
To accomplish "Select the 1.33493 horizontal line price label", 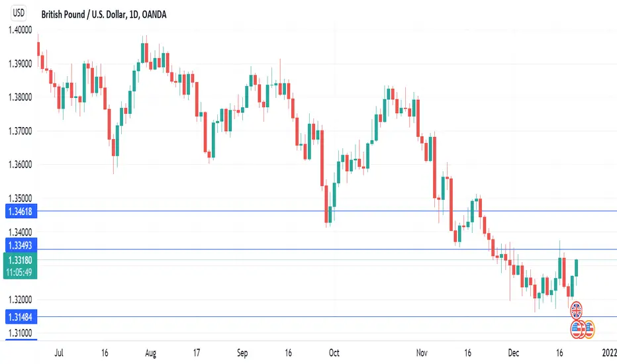I will point(21,246).
